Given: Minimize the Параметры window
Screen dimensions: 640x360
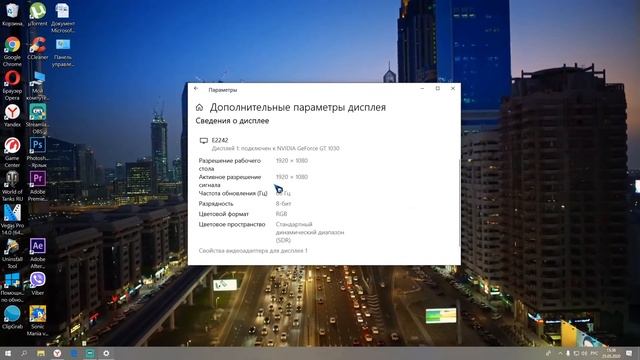Looking at the screenshot, I should [422, 89].
